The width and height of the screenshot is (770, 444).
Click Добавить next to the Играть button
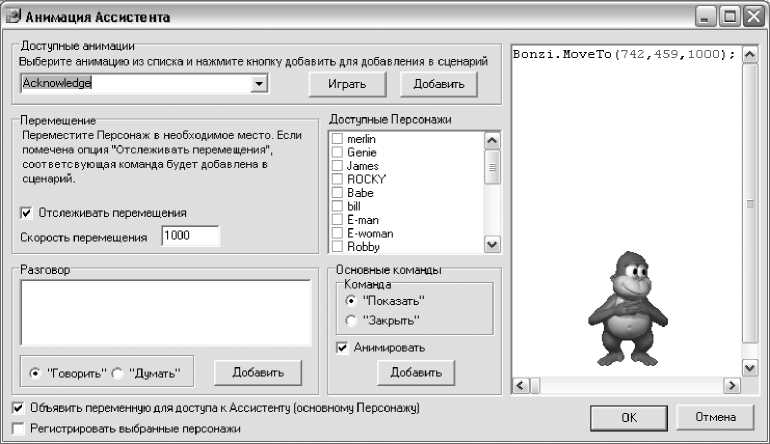pyautogui.click(x=439, y=84)
